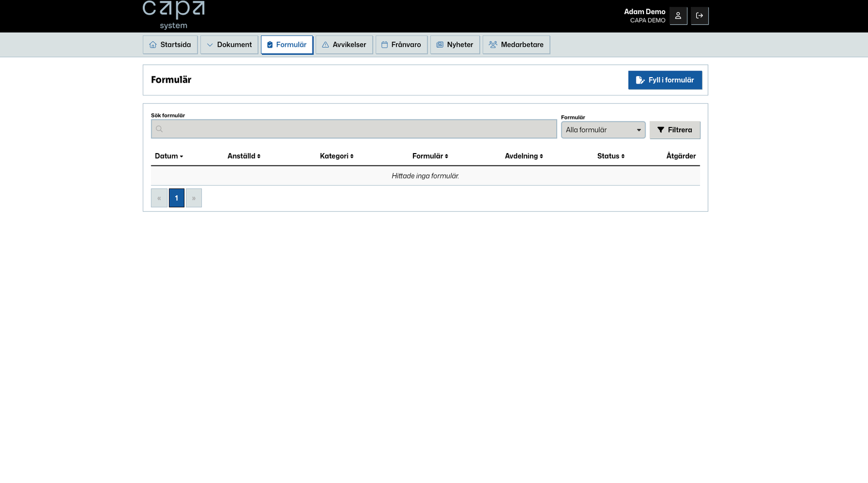Sort by the Status column header

pyautogui.click(x=610, y=156)
